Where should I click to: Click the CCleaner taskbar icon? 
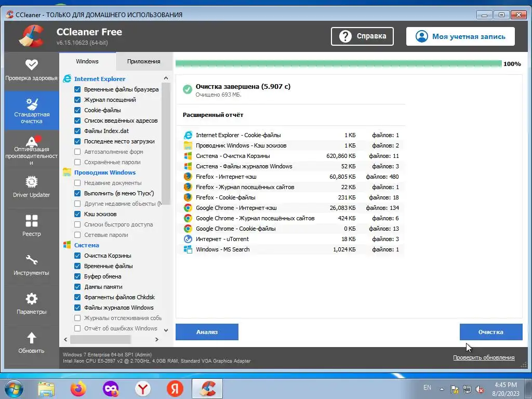pyautogui.click(x=207, y=389)
